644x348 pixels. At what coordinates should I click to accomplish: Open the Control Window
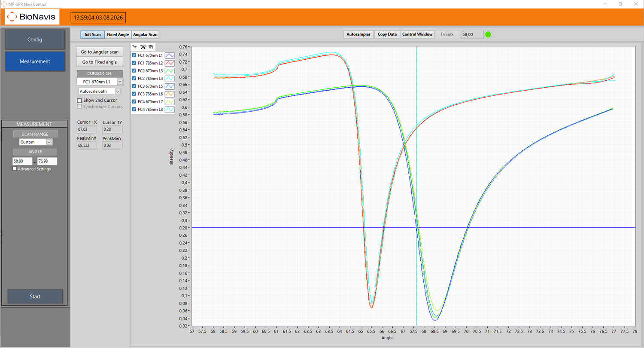(417, 34)
